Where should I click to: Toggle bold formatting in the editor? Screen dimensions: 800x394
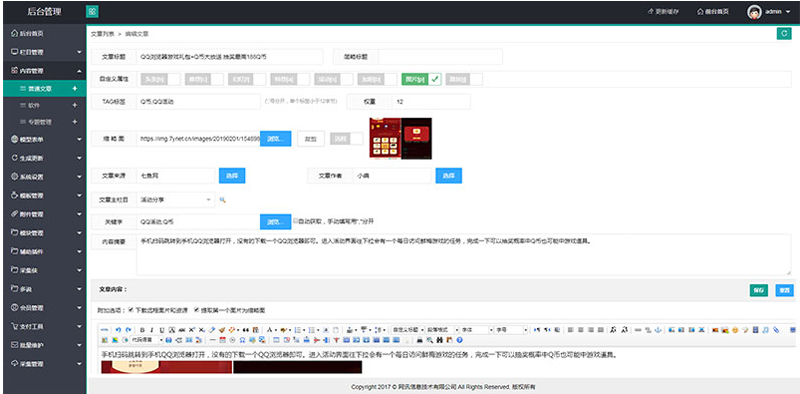pyautogui.click(x=142, y=330)
